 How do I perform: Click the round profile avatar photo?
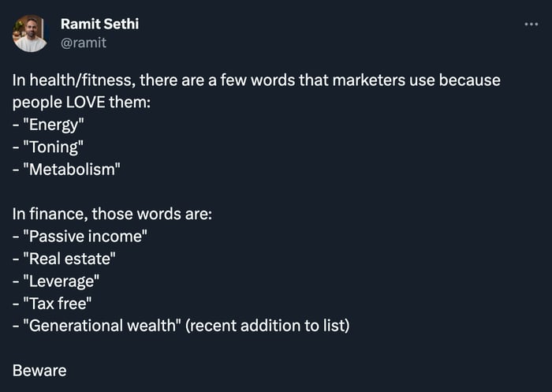point(30,33)
